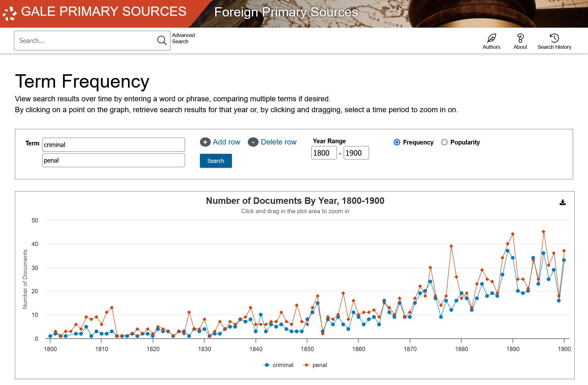Open Search History clock icon
Image resolution: width=588 pixels, height=385 pixels.
pos(554,38)
